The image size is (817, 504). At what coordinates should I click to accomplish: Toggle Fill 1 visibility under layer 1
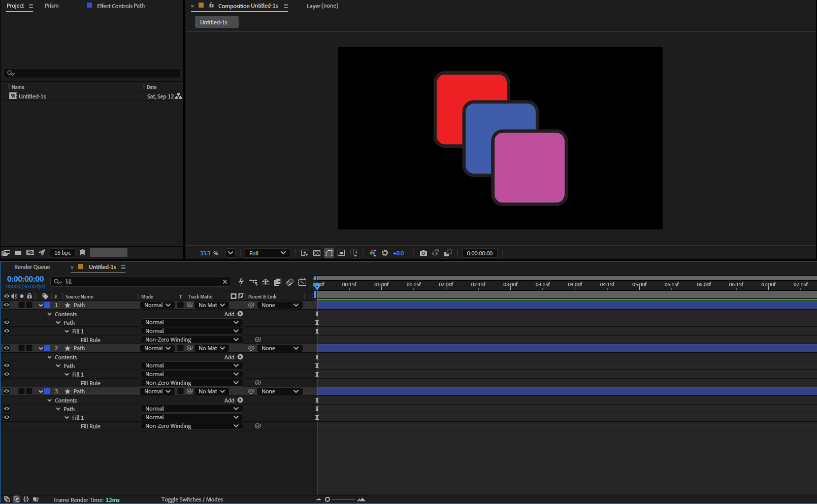pyautogui.click(x=7, y=331)
